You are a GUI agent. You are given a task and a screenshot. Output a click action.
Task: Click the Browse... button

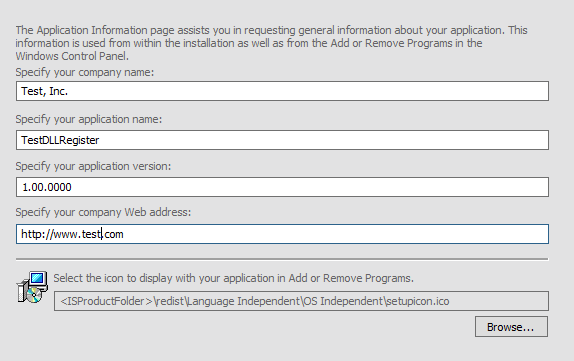click(511, 327)
